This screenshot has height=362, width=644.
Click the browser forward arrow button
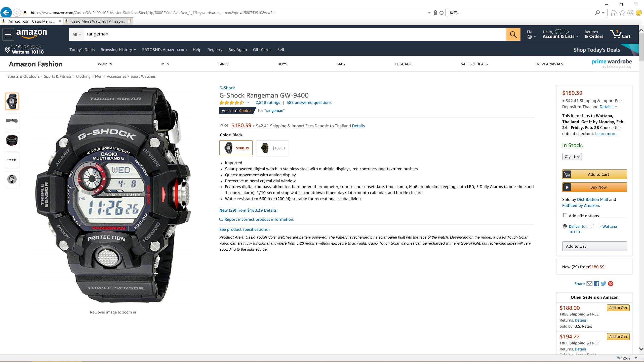[17, 13]
